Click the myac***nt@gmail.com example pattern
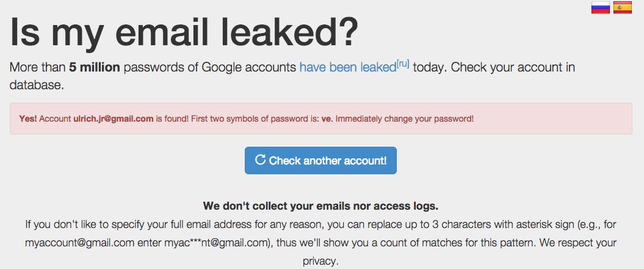 click(217, 243)
